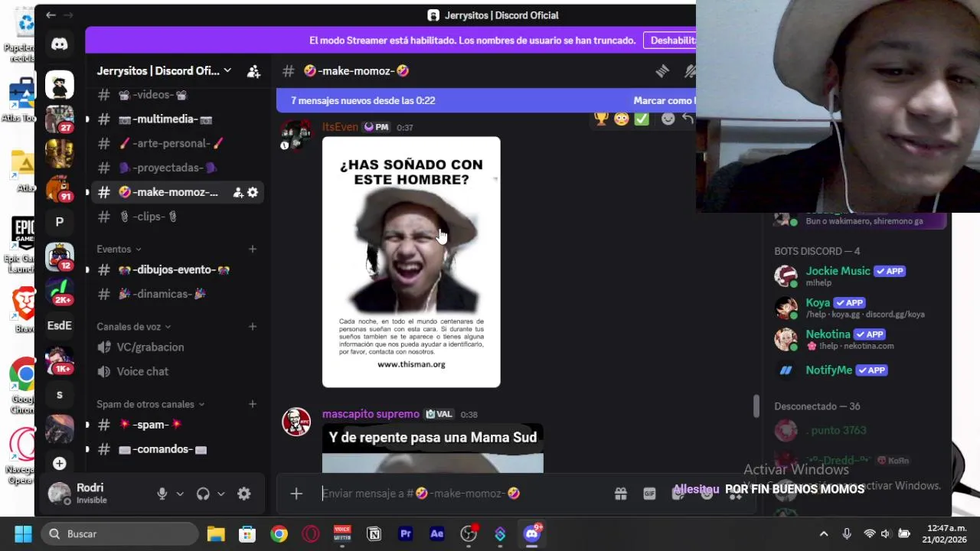Image resolution: width=980 pixels, height=551 pixels.
Task: Open Nekotina bot in member list
Action: click(857, 339)
